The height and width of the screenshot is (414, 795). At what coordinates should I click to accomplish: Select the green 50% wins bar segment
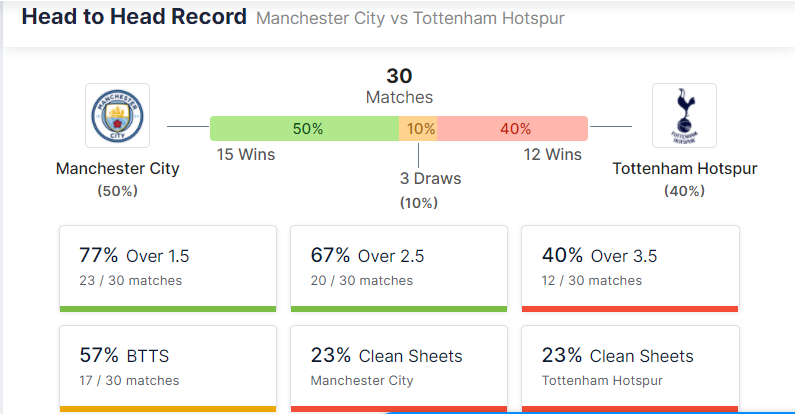coord(305,128)
